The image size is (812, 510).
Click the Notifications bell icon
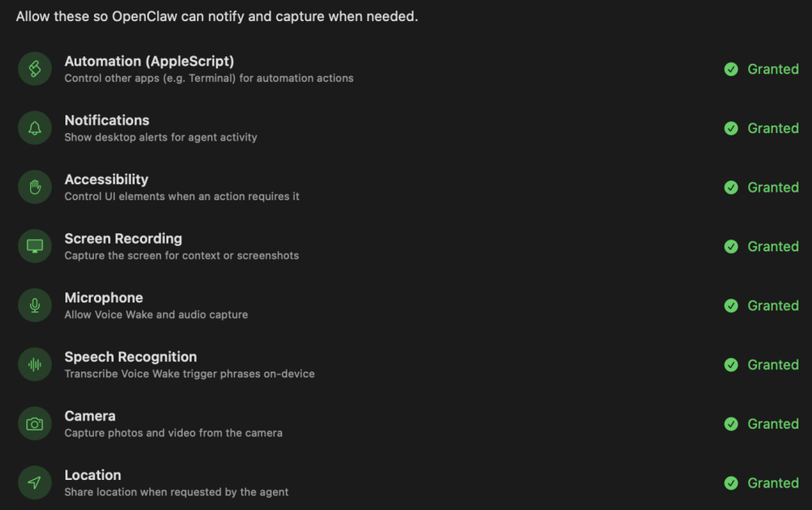(x=35, y=128)
